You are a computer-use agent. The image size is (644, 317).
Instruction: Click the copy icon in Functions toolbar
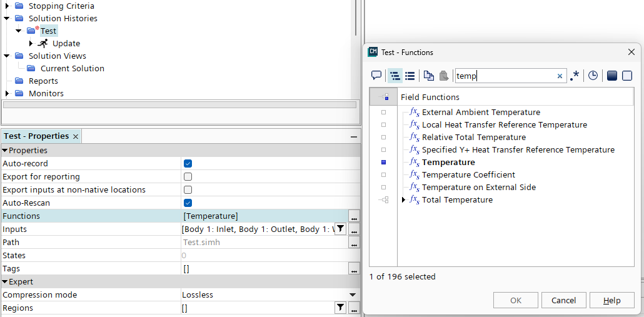coord(428,76)
